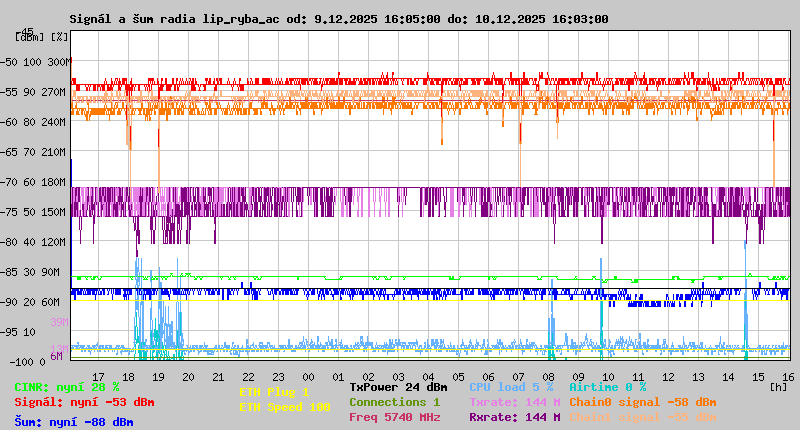
Task: Click the "240M" y-axis label
Action: pyautogui.click(x=56, y=122)
